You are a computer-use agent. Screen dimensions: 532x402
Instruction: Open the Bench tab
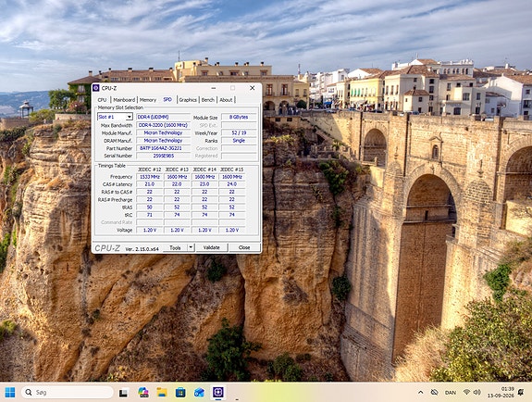pyautogui.click(x=208, y=100)
